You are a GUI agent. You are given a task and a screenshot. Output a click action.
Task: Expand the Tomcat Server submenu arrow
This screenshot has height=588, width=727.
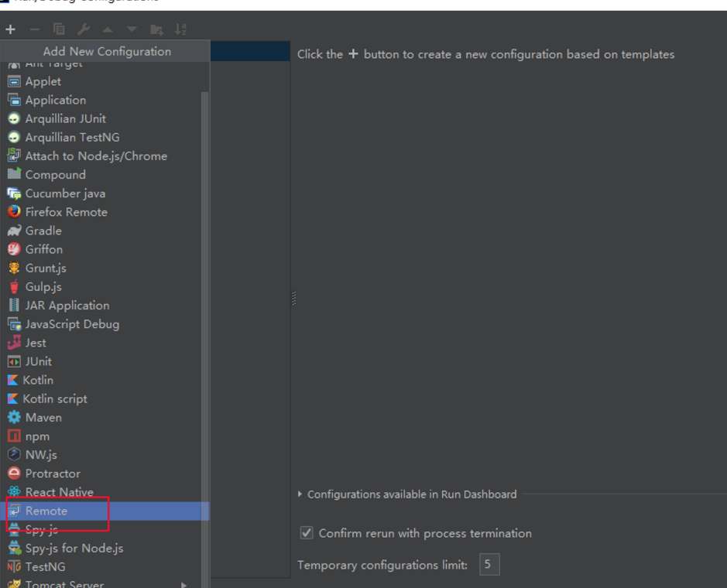point(184,585)
